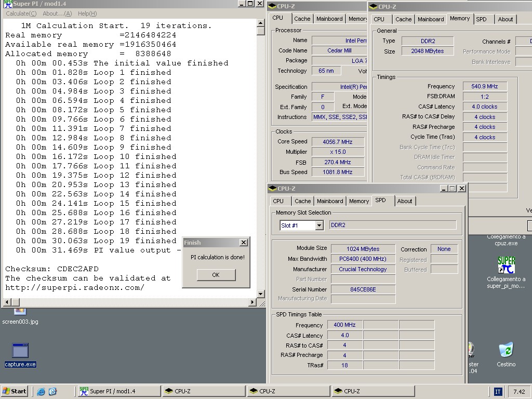Select the Super PI shortcut desktop icon
Viewport: 532px width, 399px height.
point(506,272)
